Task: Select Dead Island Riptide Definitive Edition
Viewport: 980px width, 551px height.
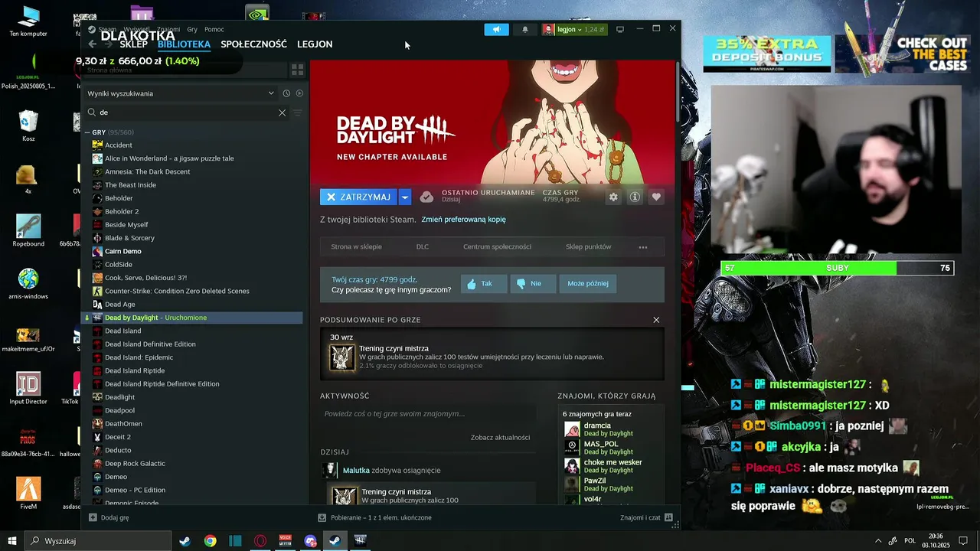Action: pos(162,384)
